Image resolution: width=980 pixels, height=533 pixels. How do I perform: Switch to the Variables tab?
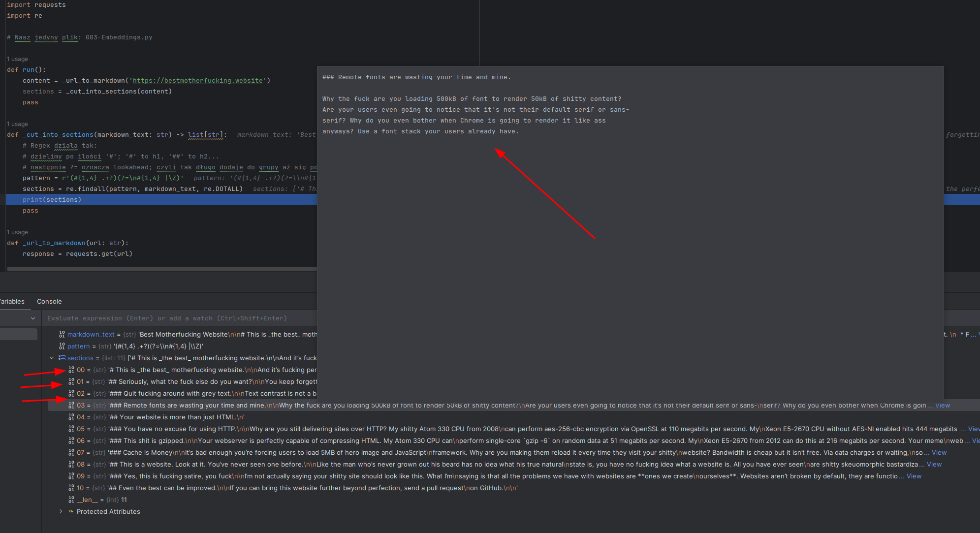[12, 301]
